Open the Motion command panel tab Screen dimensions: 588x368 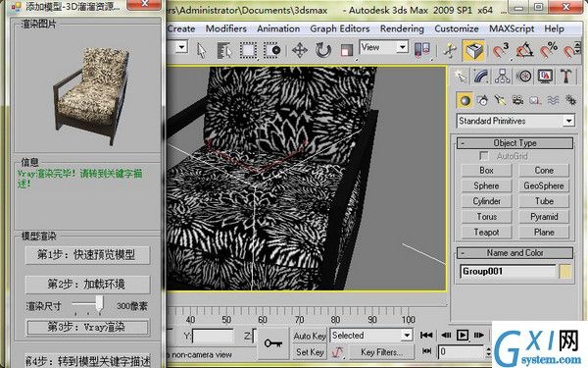point(524,77)
